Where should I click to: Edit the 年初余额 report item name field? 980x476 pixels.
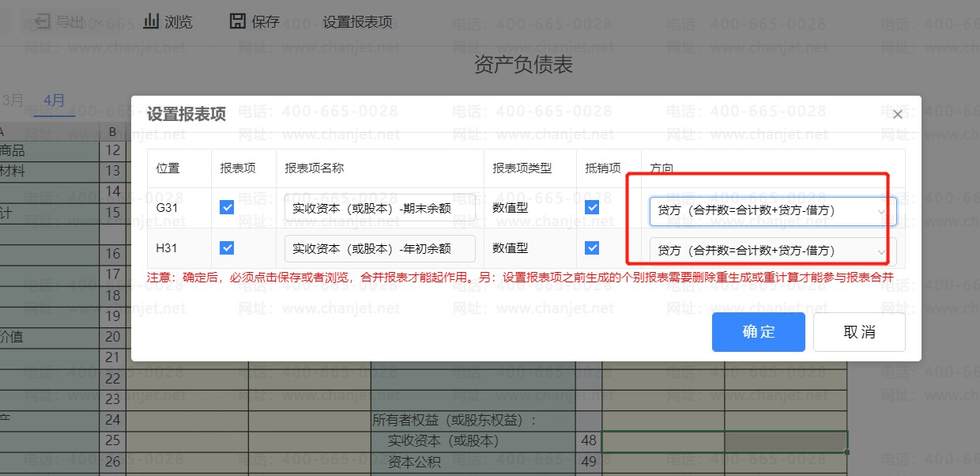click(x=379, y=248)
